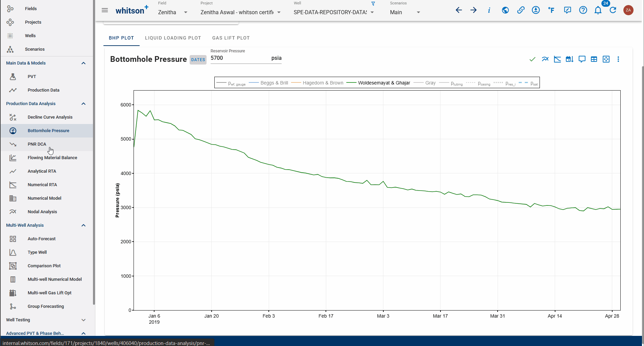Image resolution: width=644 pixels, height=346 pixels.
Task: Open the Nodal Analysis tool
Action: (x=42, y=212)
